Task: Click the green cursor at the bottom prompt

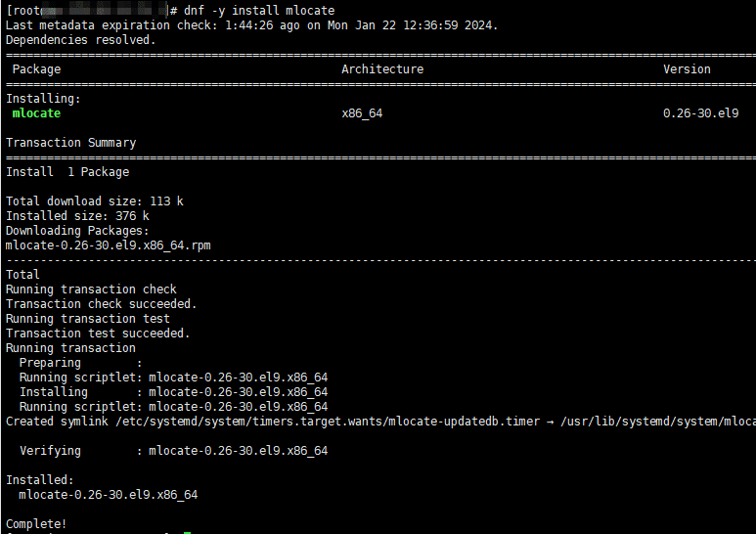Action: coord(188,533)
